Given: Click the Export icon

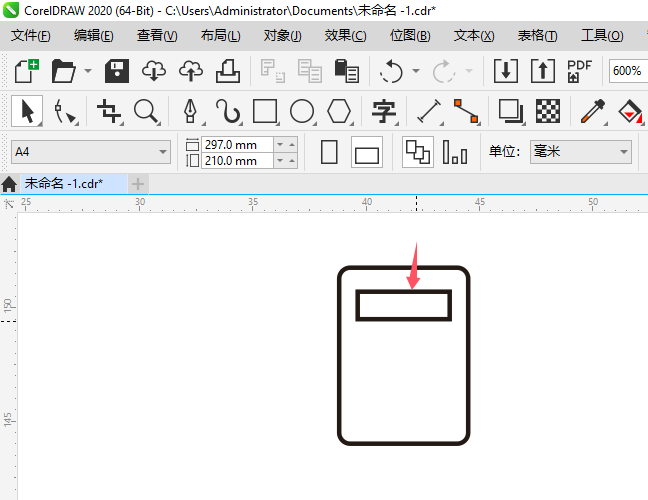Looking at the screenshot, I should 543,71.
